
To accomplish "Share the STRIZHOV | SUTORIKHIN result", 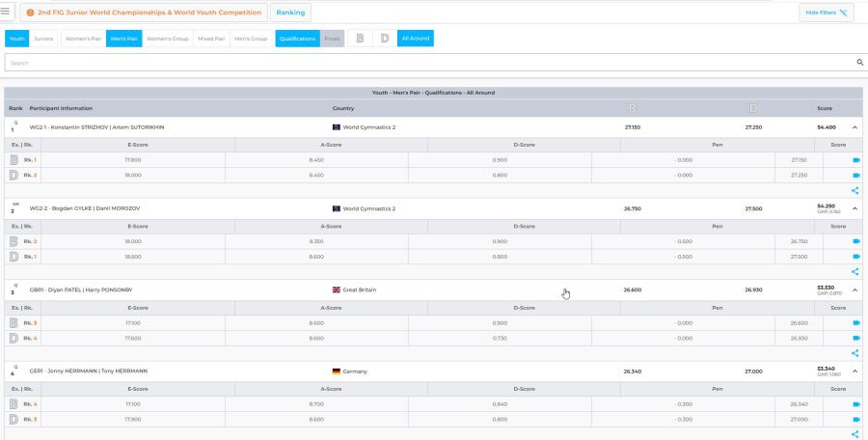I will coord(854,191).
